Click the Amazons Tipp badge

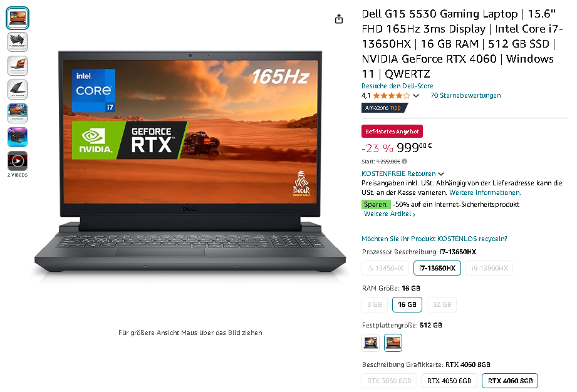pyautogui.click(x=384, y=108)
